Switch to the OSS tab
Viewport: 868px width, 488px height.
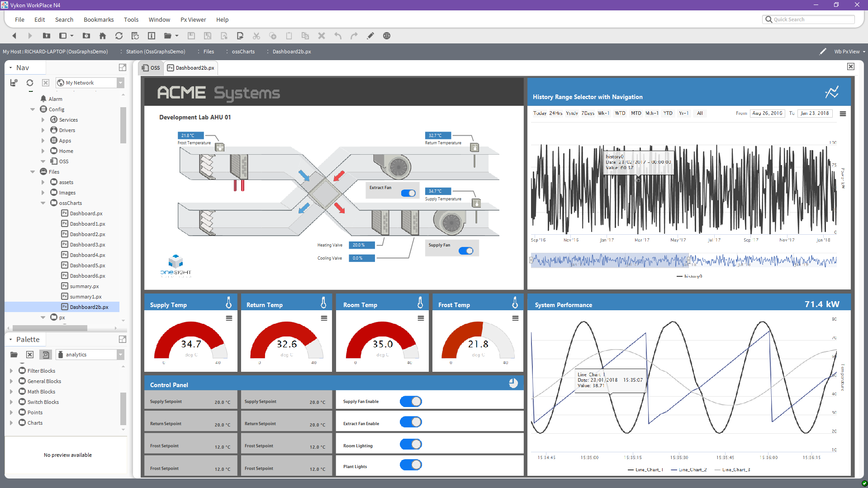[x=151, y=68]
